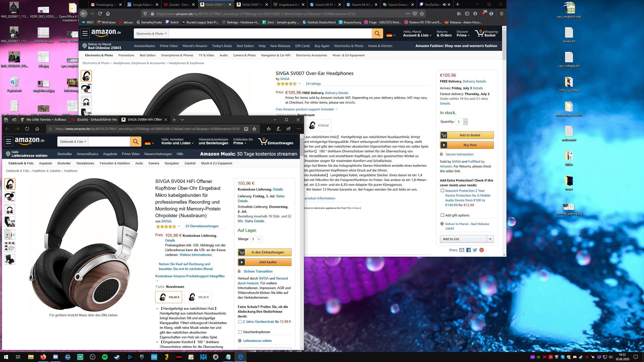Expand Konto und Listen menu
644x362 pixels.
click(x=177, y=142)
